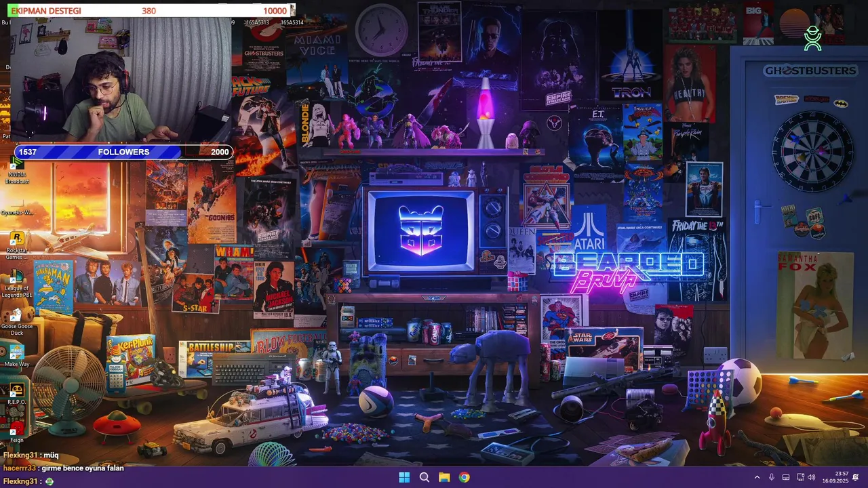Open the Windows Start menu
This screenshot has height=488, width=868.
click(x=404, y=477)
